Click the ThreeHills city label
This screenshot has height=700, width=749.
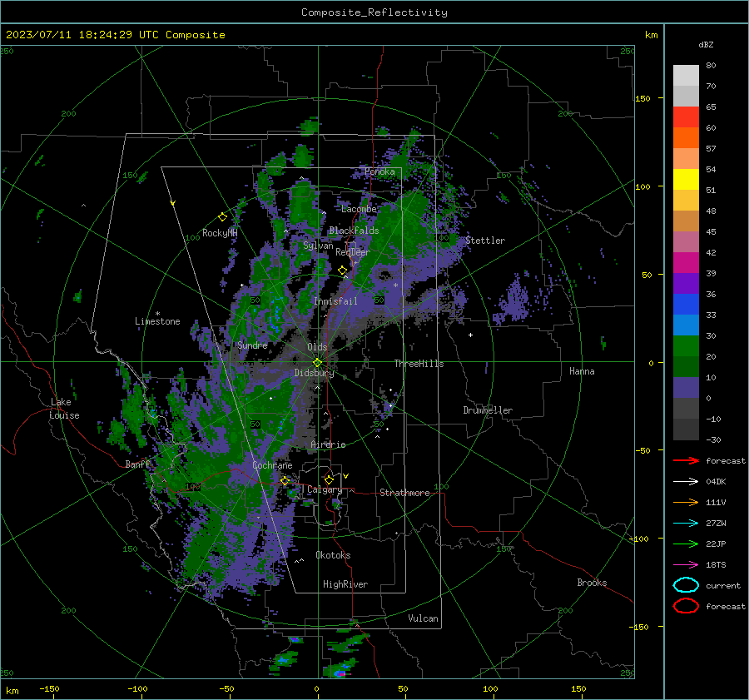point(419,364)
